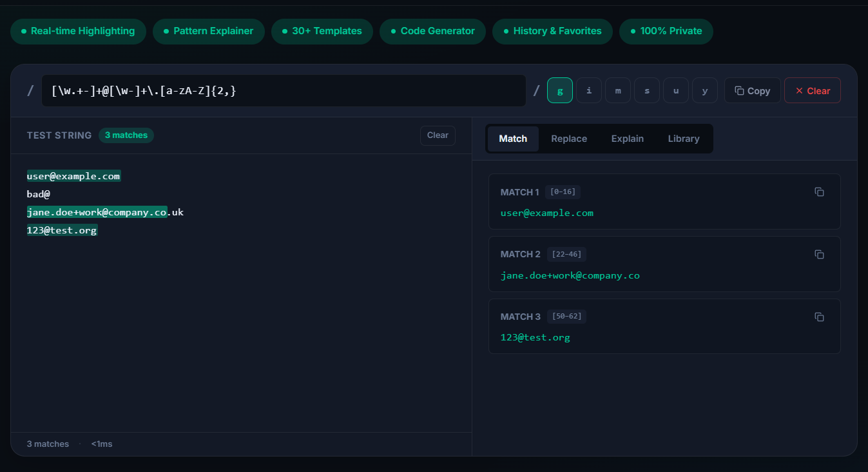This screenshot has height=472, width=868.
Task: Copy Match 1 using its copy icon
Action: point(819,192)
